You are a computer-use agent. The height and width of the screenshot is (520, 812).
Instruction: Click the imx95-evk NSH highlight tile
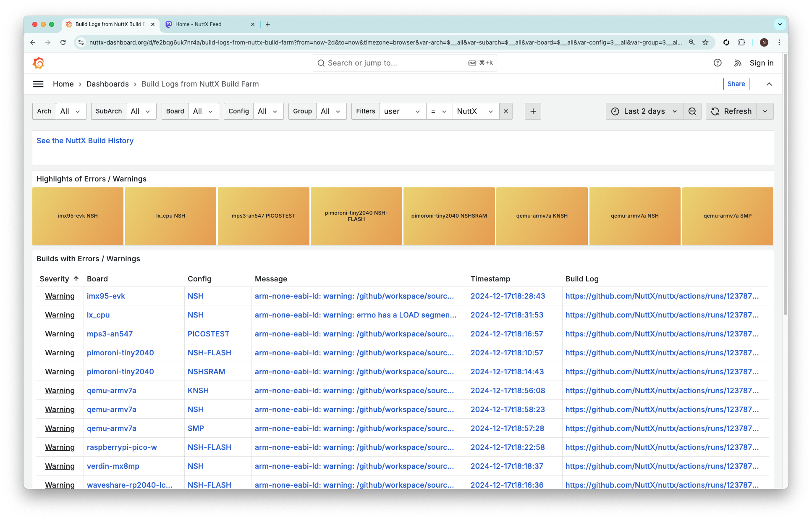click(x=78, y=216)
